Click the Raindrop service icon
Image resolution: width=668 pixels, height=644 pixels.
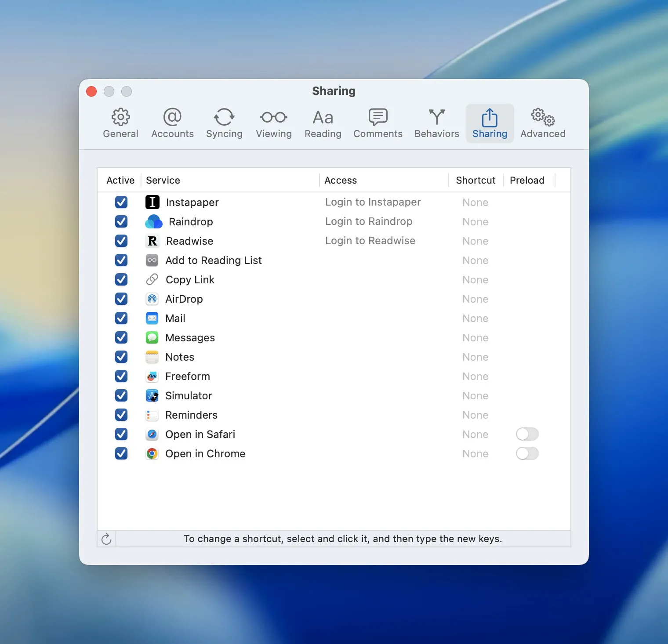click(153, 221)
